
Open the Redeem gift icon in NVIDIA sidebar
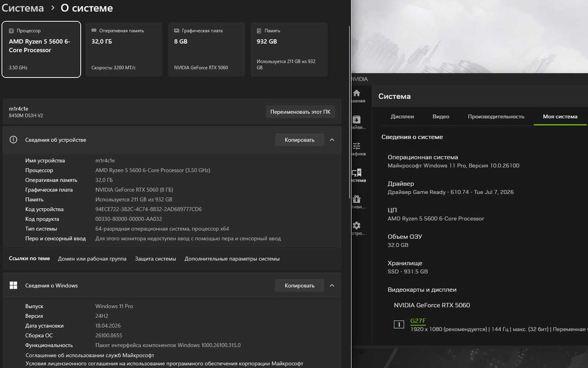click(357, 199)
